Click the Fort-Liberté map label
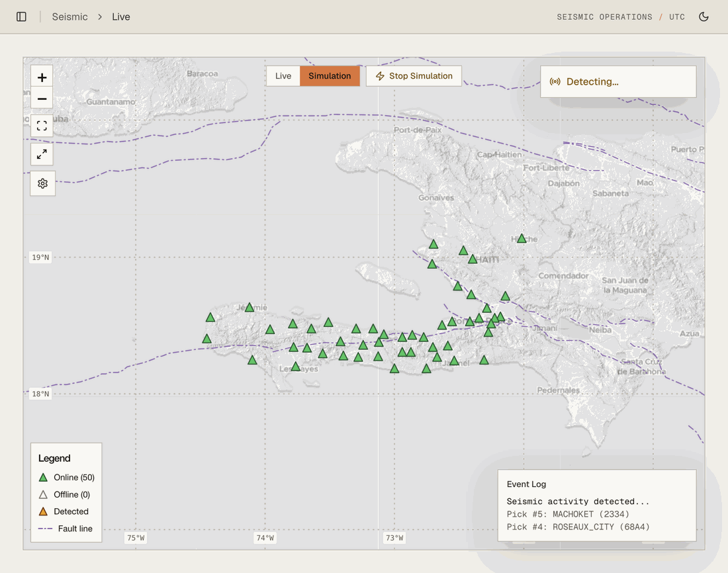 pyautogui.click(x=546, y=167)
